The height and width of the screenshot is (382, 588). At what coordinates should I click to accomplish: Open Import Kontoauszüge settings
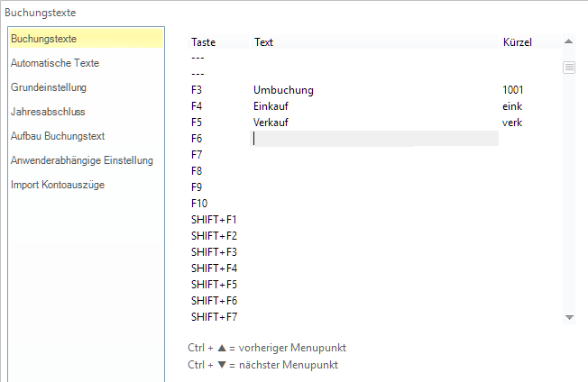[x=56, y=185]
